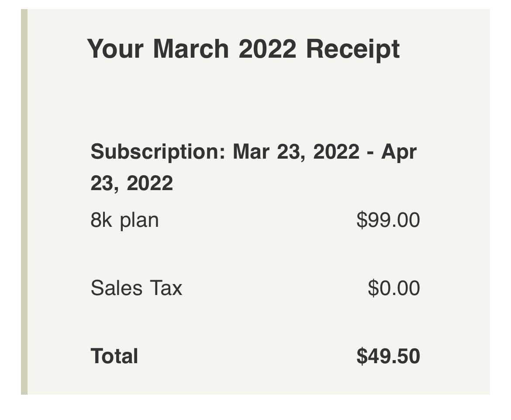511x420 pixels.
Task: Click the $0.00 sales tax amount
Action: click(x=394, y=288)
